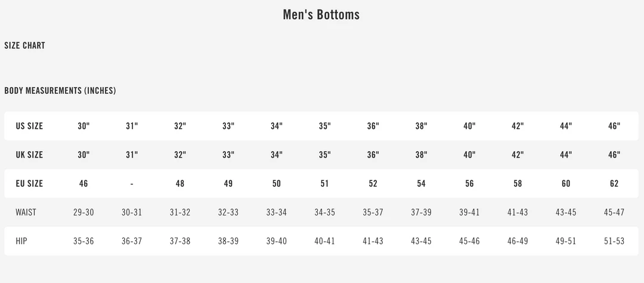Click the 51-53 hip measurement
The height and width of the screenshot is (283, 644).
pos(614,241)
